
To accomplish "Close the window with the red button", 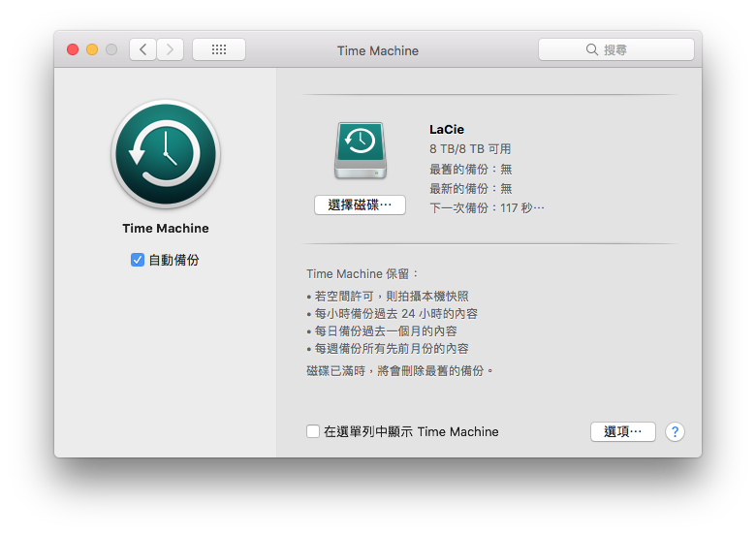I will [x=73, y=49].
